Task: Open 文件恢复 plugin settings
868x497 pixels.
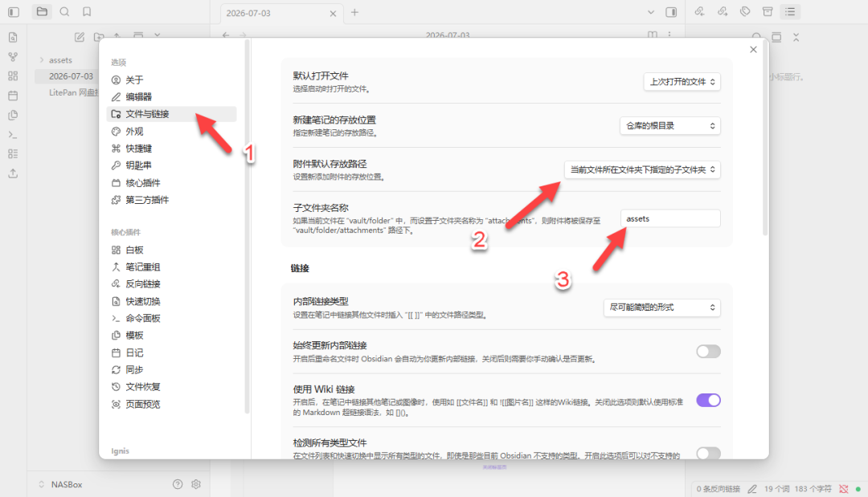Action: click(172, 386)
